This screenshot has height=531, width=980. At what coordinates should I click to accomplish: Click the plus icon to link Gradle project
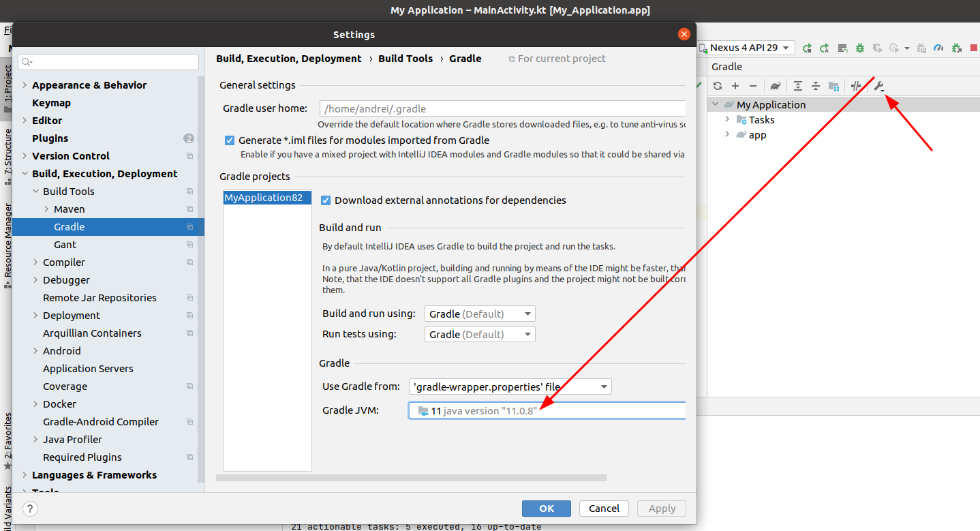735,86
